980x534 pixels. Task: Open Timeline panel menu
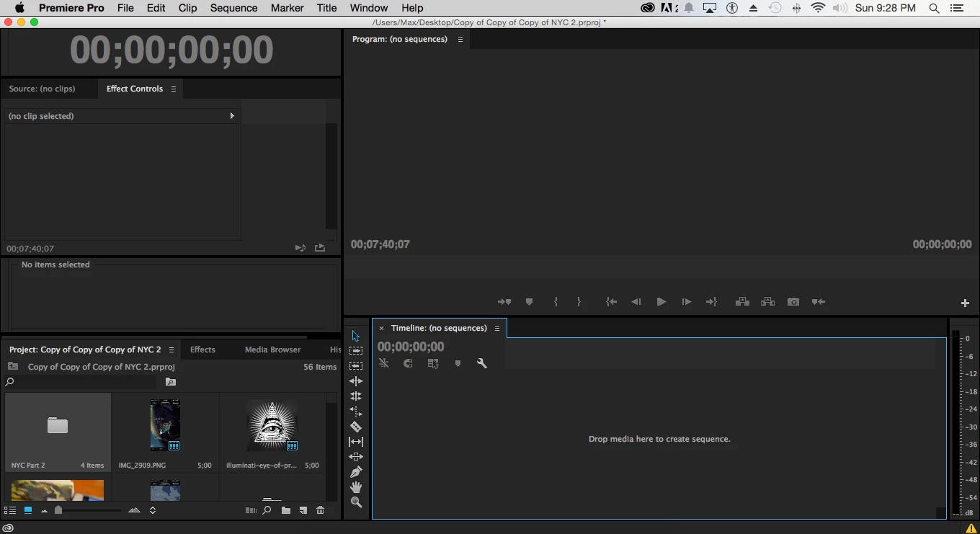[x=497, y=328]
